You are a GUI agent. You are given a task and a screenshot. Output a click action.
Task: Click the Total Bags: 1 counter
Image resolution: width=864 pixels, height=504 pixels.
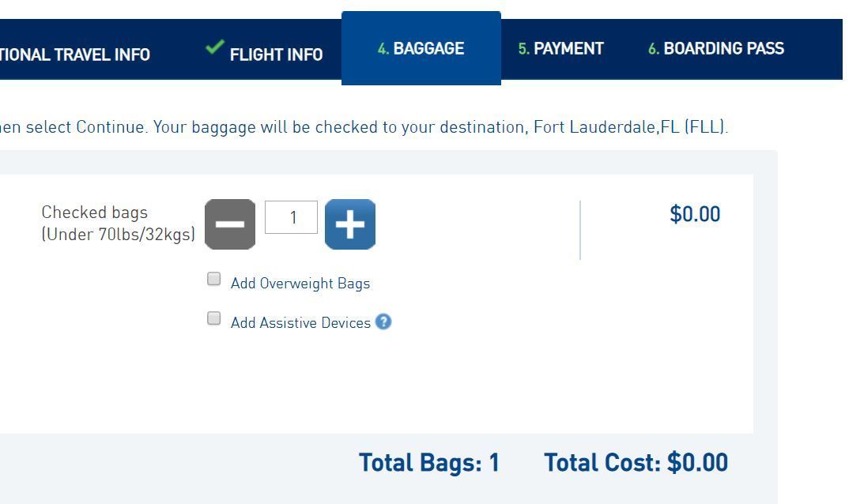click(428, 462)
